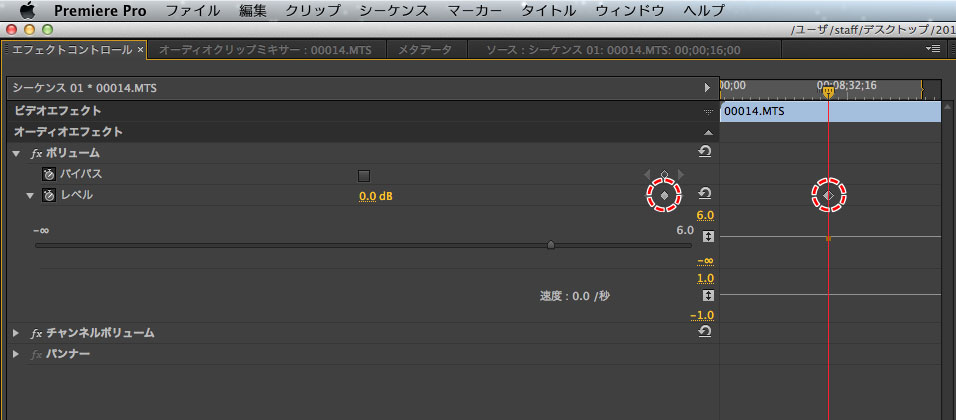This screenshot has width=956, height=420.
Task: Collapse the ボリューム effect triangle
Action: [x=16, y=153]
